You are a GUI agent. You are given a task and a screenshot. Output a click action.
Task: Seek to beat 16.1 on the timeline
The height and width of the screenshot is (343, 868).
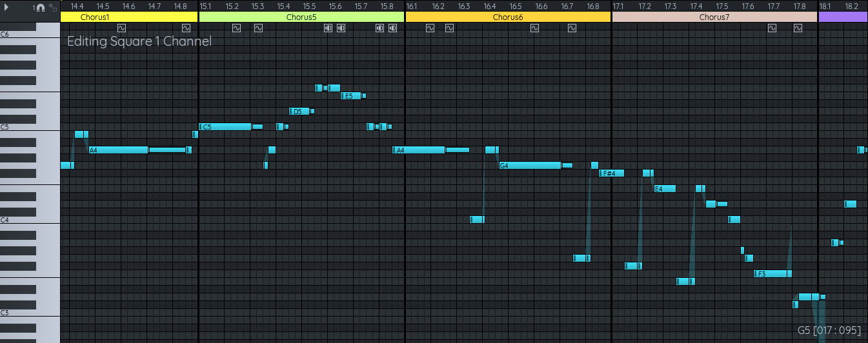click(413, 6)
